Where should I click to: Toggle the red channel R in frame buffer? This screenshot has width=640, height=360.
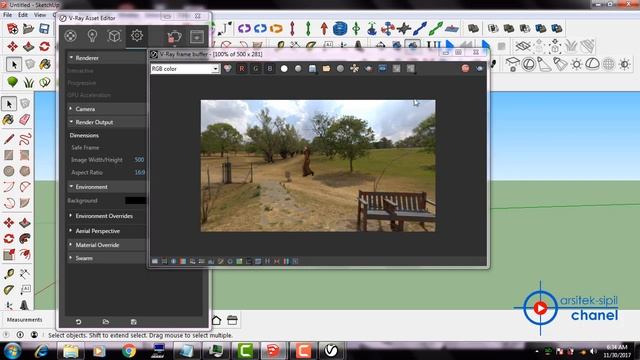242,69
